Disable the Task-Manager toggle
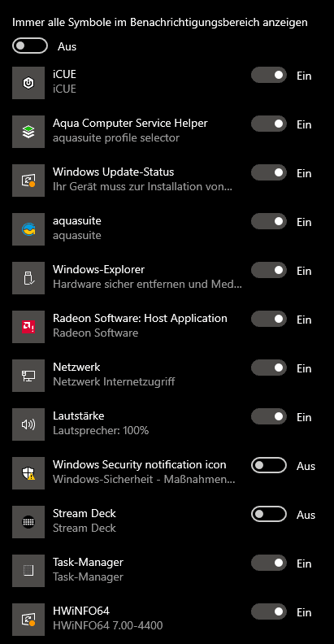Screen dimensions: 334x644 269,563
